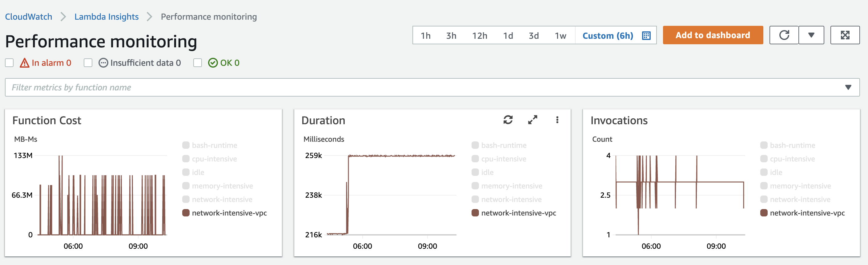
Task: Focus the Filter metrics by function name field
Action: tap(404, 88)
